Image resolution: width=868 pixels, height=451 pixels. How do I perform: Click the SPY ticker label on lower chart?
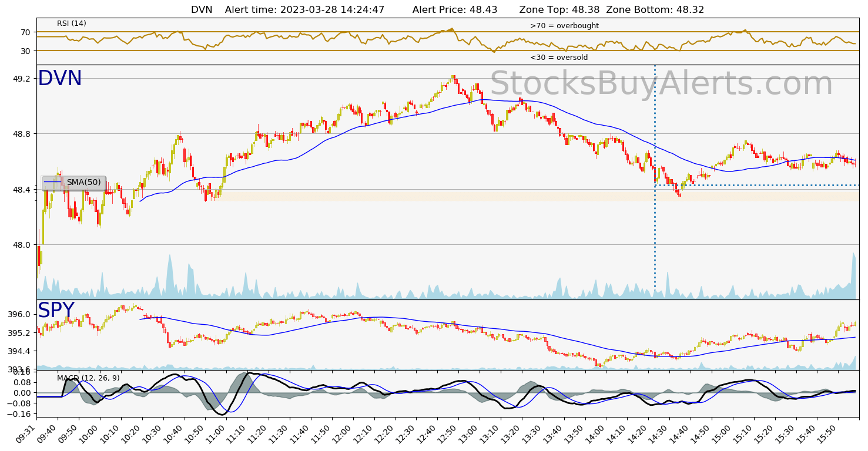[x=56, y=311]
